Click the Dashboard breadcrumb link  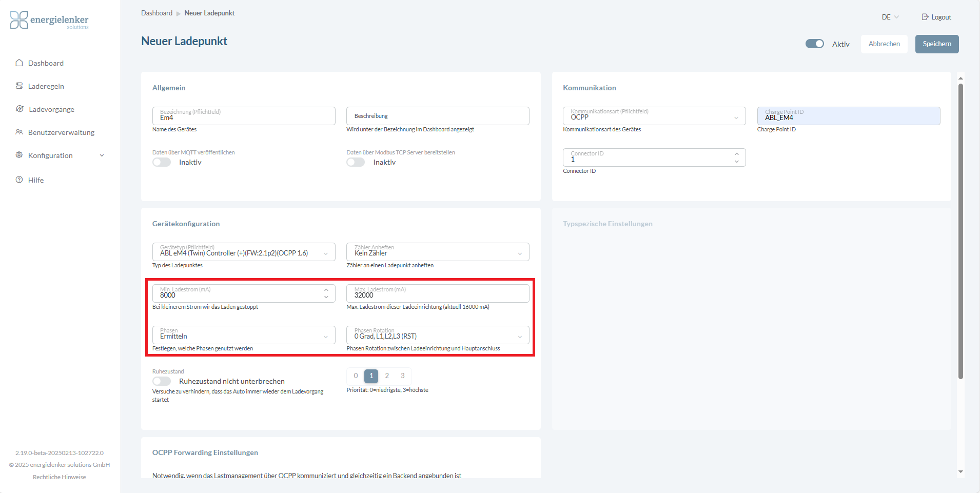156,13
